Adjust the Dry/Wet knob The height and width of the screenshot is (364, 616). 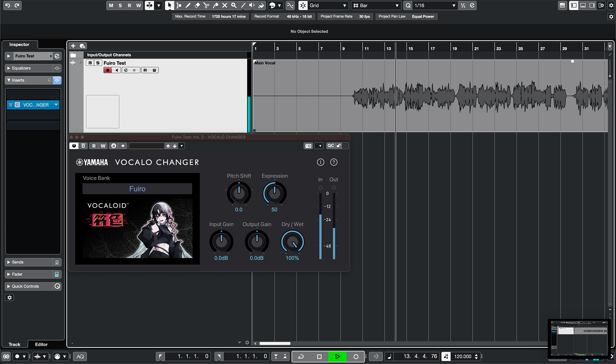292,243
